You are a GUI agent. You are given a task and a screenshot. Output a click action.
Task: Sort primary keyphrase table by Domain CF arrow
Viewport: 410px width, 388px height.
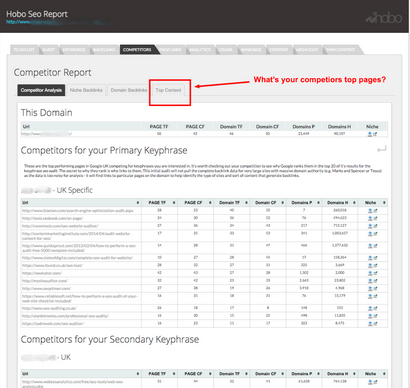[x=283, y=203]
